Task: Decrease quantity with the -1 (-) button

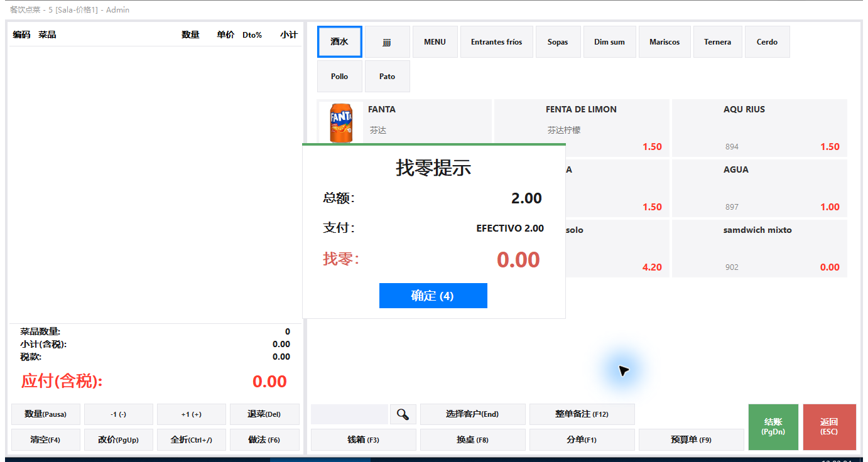Action: coord(119,414)
